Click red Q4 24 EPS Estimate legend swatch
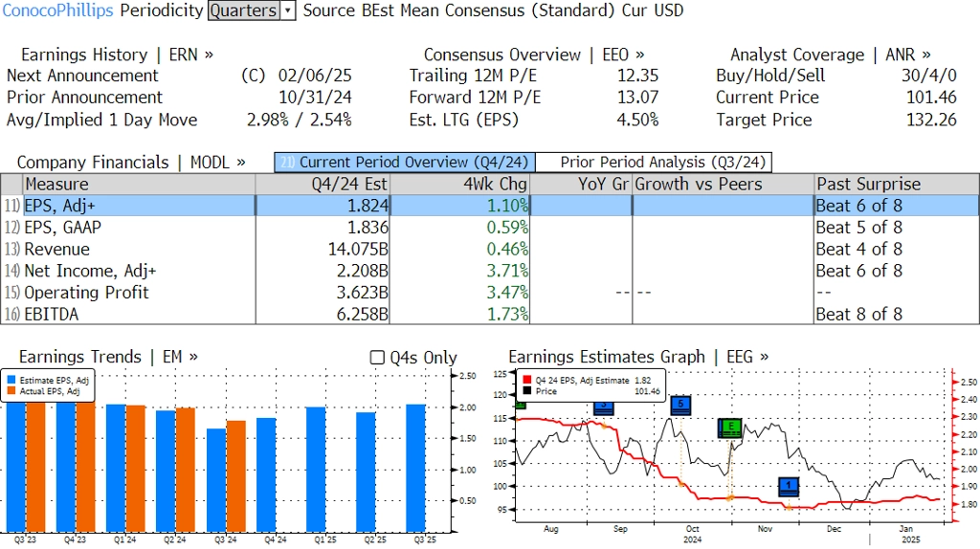 tap(527, 380)
